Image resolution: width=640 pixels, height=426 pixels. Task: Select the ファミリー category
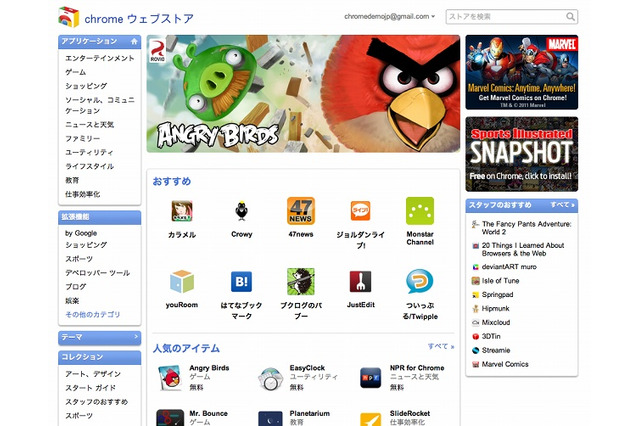(x=82, y=139)
